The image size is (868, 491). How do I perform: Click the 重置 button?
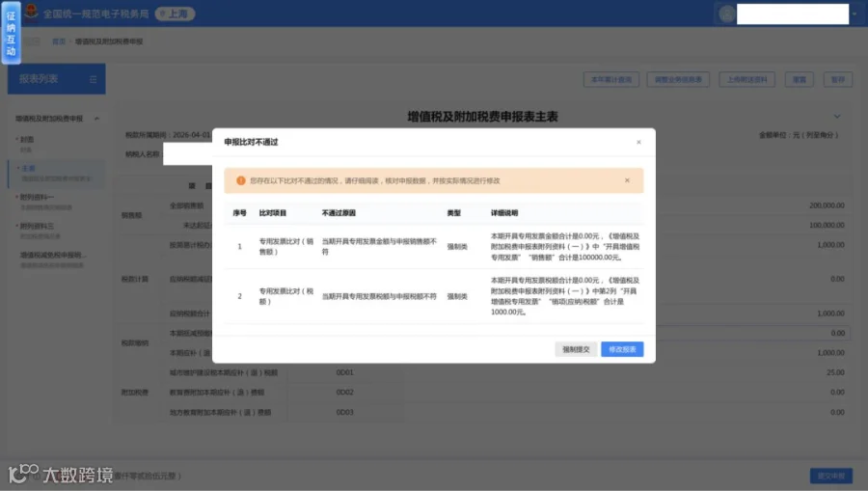(799, 80)
